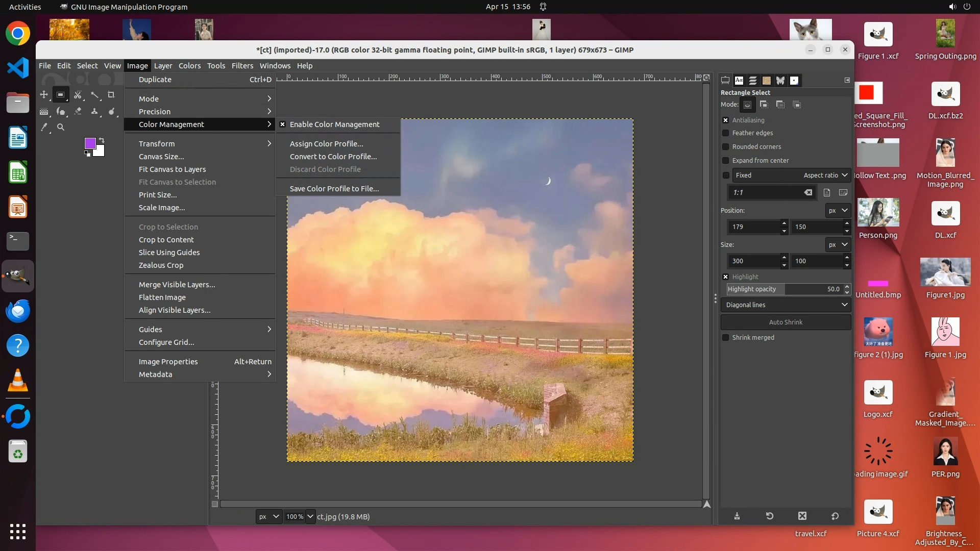This screenshot has height=551, width=980.
Task: Select the Eraser tool
Action: [78, 111]
